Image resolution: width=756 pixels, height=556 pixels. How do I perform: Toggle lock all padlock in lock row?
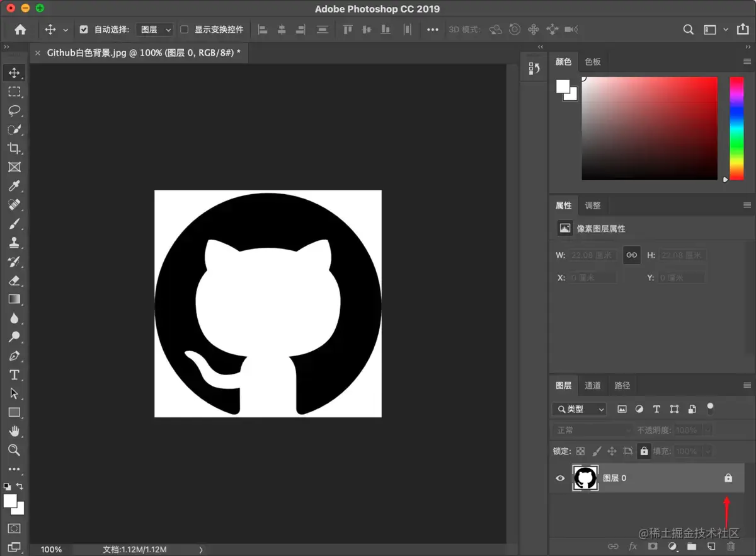(644, 451)
